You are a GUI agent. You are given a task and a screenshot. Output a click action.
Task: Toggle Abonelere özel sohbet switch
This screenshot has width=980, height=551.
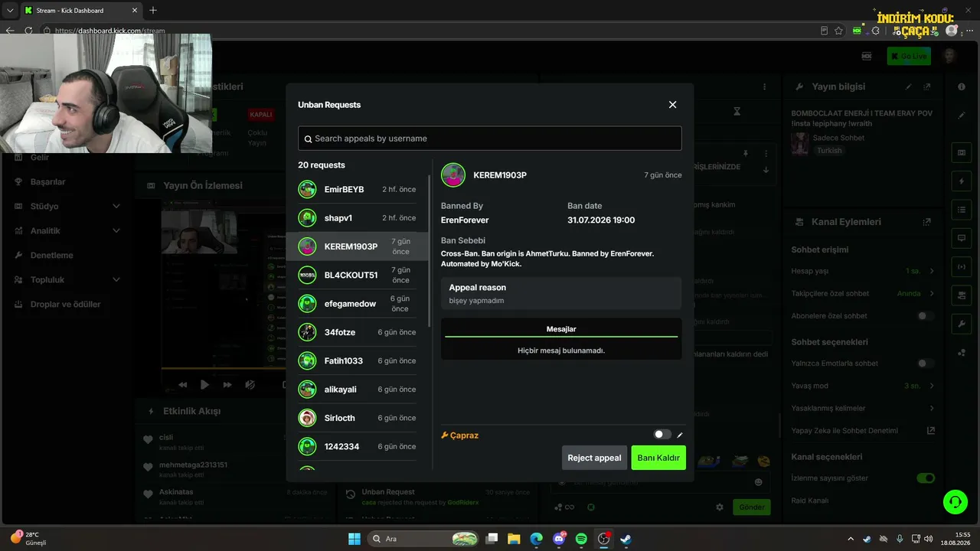(926, 316)
